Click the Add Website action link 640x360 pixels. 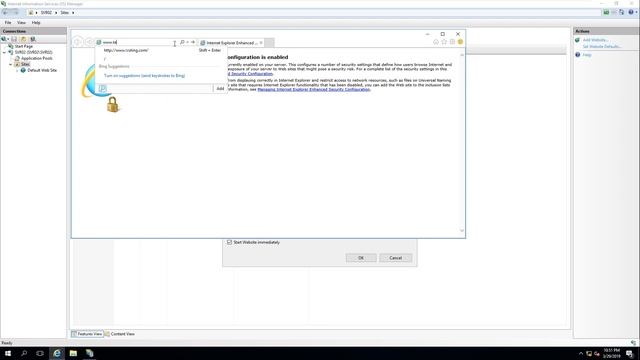[x=596, y=40]
